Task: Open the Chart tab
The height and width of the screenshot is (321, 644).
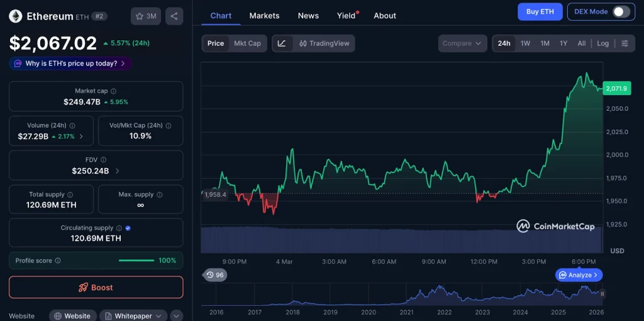Action: [221, 16]
